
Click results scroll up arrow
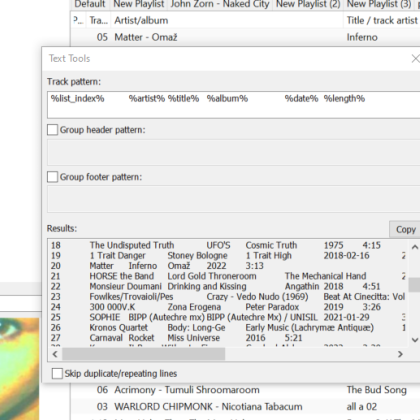415,247
